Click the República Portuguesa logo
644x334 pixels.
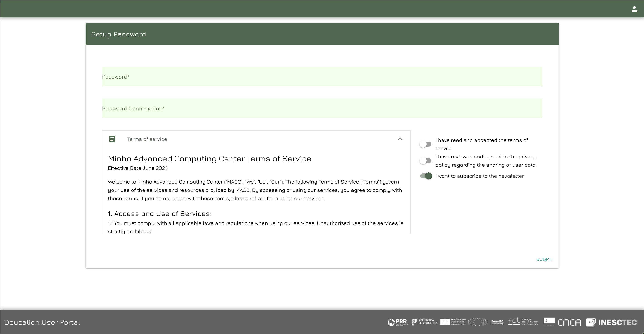tap(424, 322)
